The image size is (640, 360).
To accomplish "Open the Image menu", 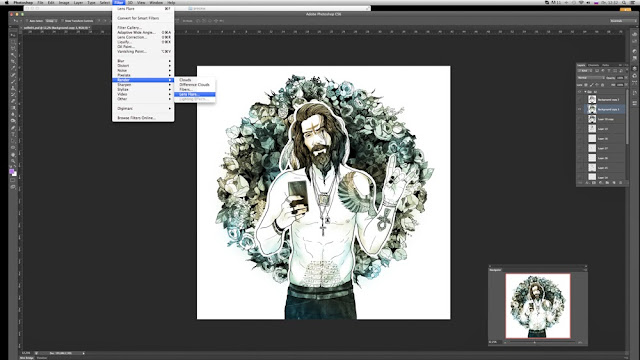I will click(x=64, y=2).
